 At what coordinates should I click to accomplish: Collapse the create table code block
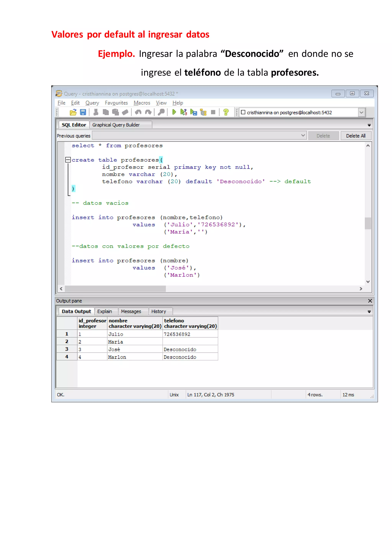point(68,160)
